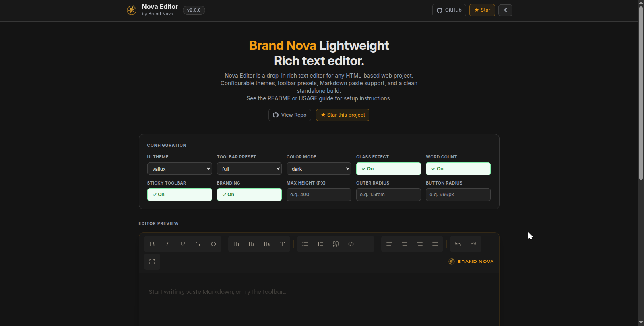
Task: Set Heading 1 style
Action: pyautogui.click(x=236, y=244)
